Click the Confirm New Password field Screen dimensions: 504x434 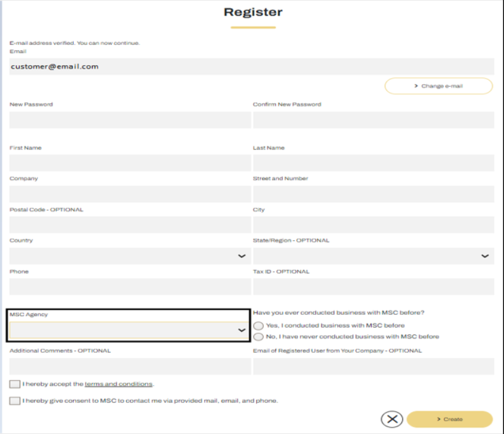pyautogui.click(x=373, y=120)
